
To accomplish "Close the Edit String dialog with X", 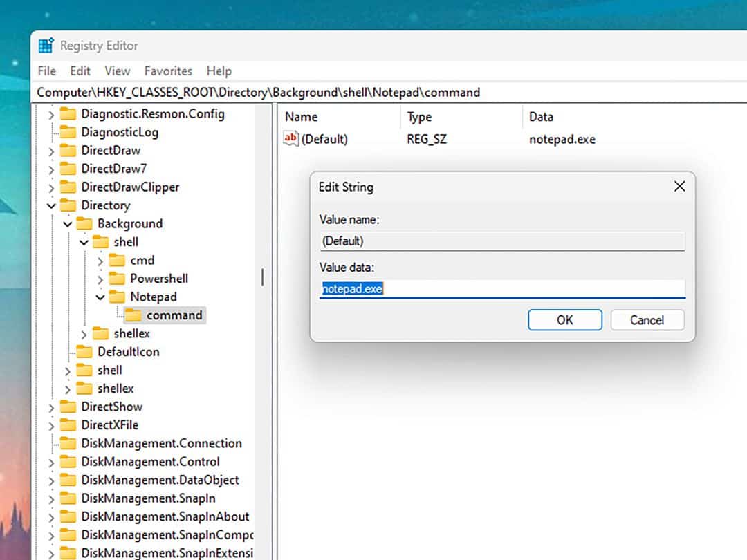I will point(679,187).
